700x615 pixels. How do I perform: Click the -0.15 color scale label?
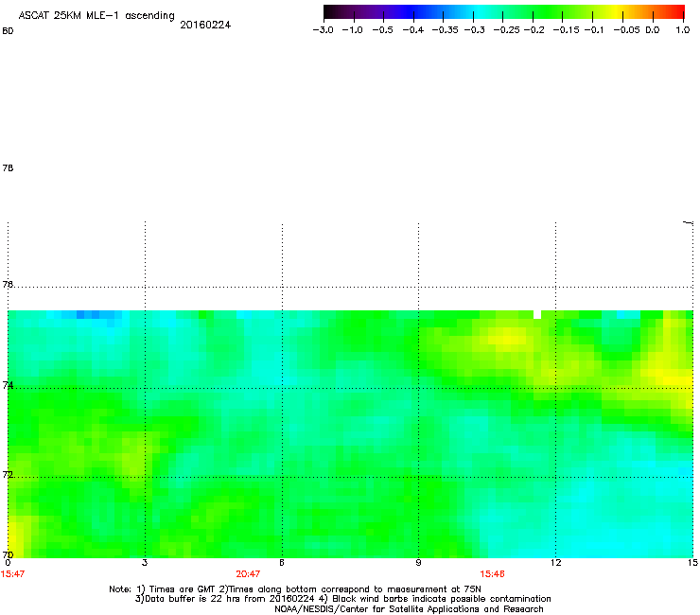566,30
